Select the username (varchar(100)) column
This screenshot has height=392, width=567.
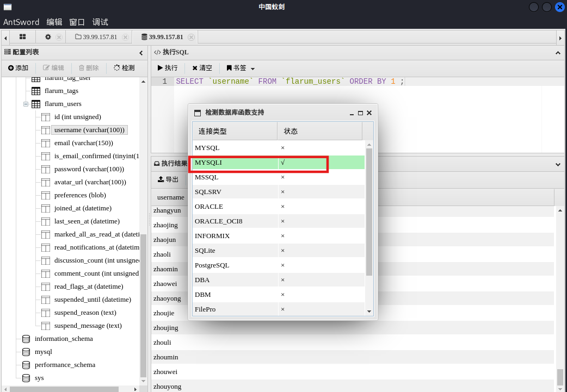(89, 130)
